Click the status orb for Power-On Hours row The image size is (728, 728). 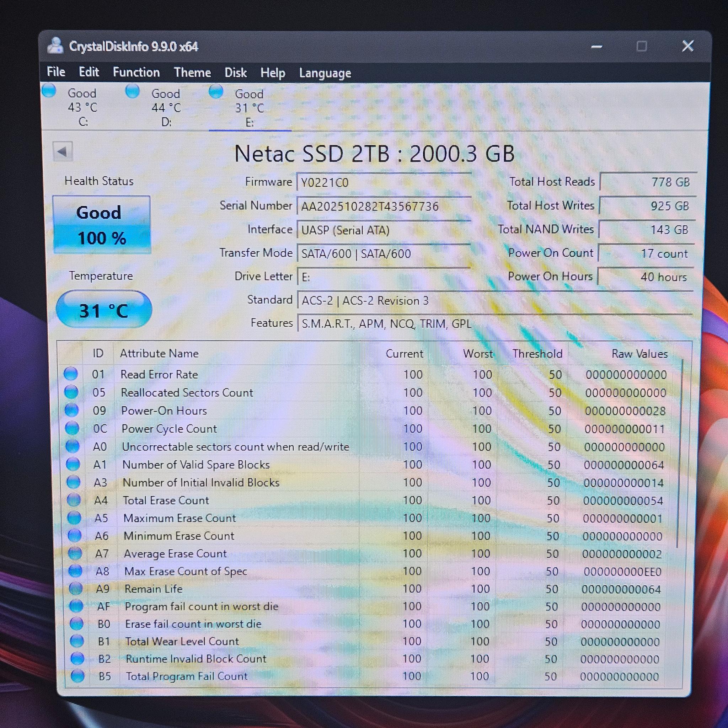click(x=71, y=410)
